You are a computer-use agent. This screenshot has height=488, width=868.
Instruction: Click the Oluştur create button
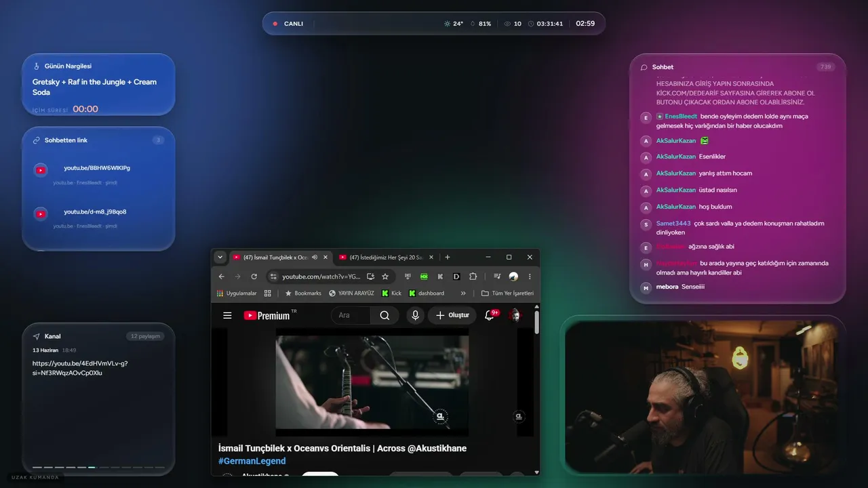(452, 315)
